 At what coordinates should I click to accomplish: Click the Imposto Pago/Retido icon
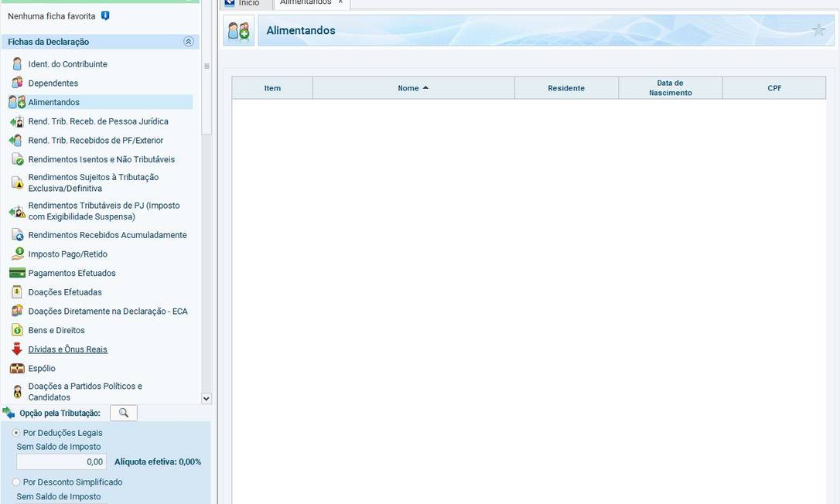coord(17,254)
